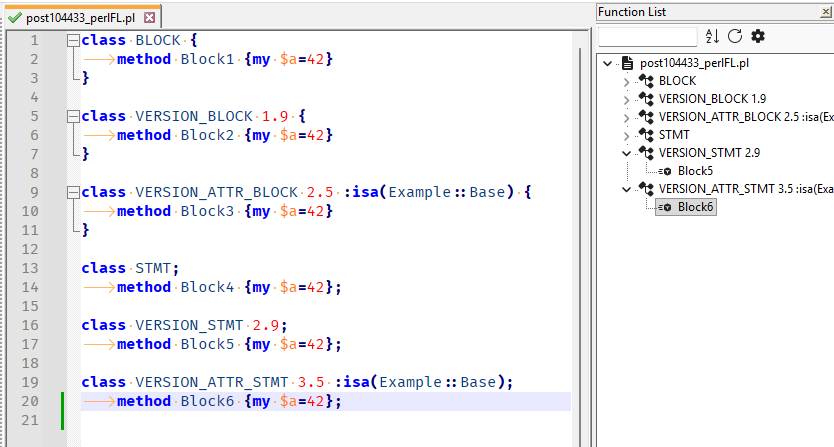The image size is (834, 447).
Task: Close the post104433_perlFL.pl tab with its X
Action: [x=150, y=18]
